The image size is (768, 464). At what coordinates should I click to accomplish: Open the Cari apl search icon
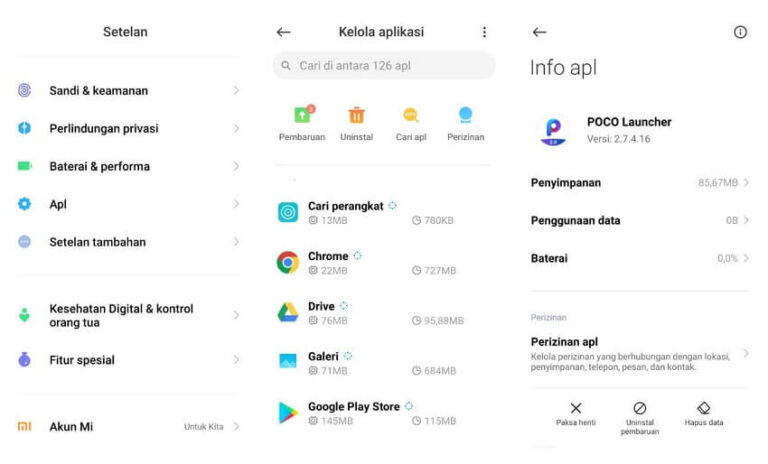[411, 115]
